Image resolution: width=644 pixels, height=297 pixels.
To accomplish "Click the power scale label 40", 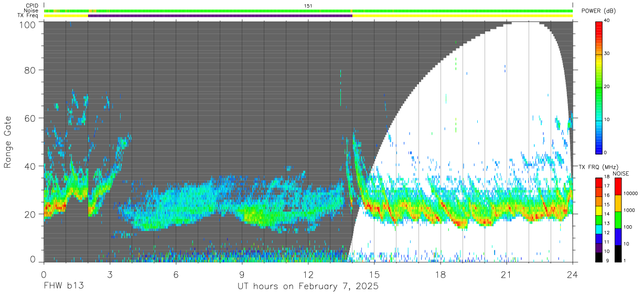I will [x=607, y=20].
